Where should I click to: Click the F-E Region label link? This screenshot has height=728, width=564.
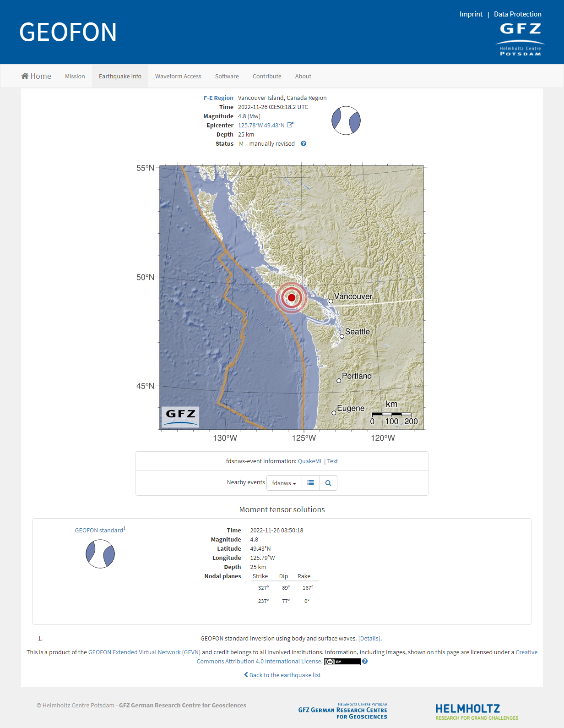coord(218,98)
